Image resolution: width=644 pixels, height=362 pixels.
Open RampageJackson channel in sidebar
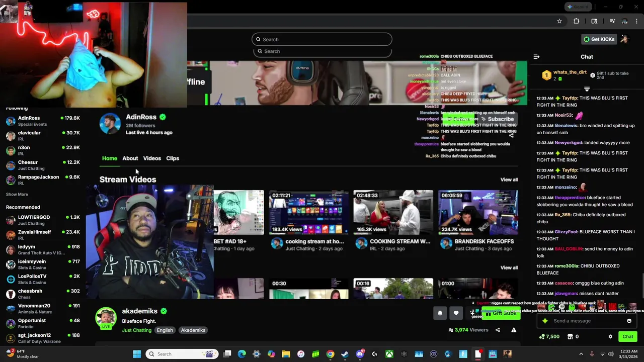click(x=43, y=180)
